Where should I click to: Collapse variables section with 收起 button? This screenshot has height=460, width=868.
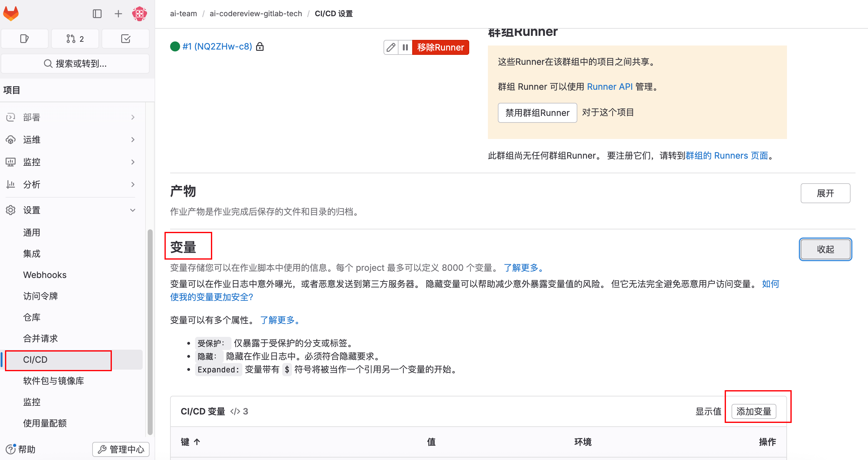pyautogui.click(x=825, y=249)
